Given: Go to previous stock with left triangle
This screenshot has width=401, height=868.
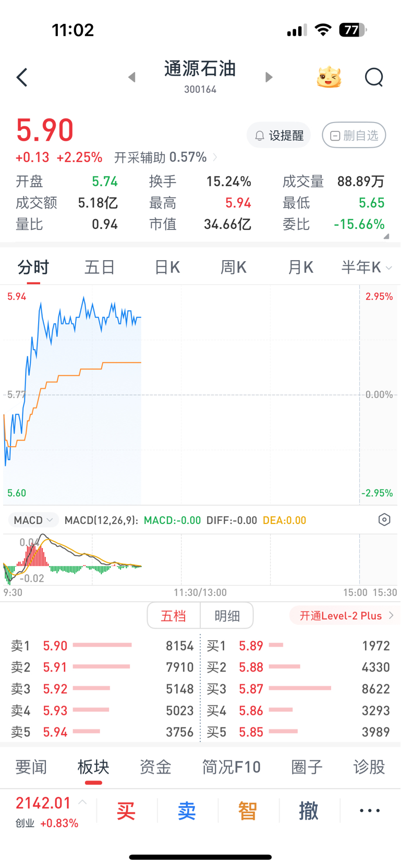Looking at the screenshot, I should tap(132, 77).
